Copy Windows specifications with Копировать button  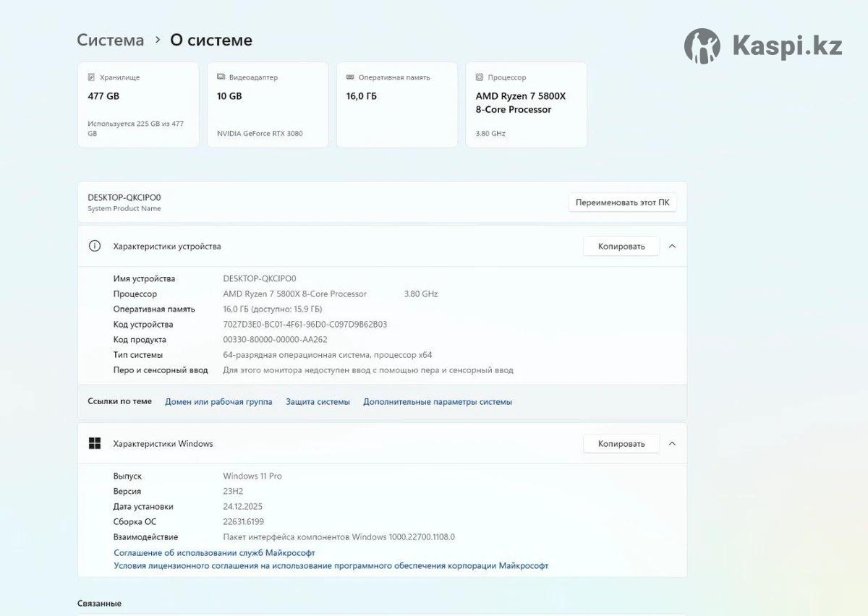tap(621, 444)
